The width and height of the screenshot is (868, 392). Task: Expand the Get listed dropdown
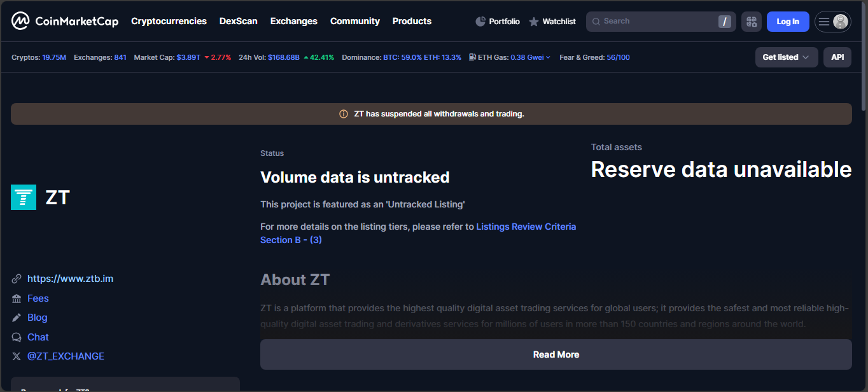coord(786,57)
